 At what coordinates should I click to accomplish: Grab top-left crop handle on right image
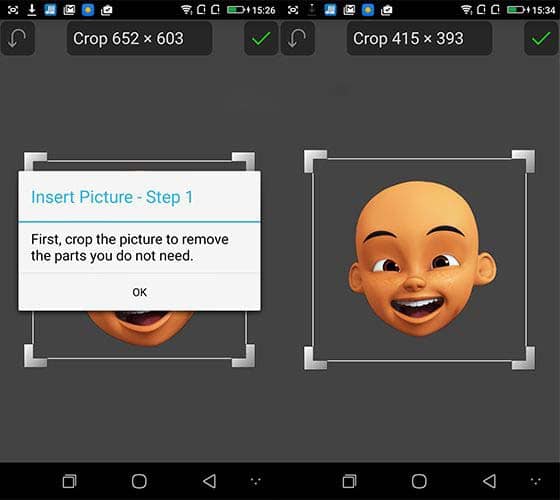coord(315,161)
